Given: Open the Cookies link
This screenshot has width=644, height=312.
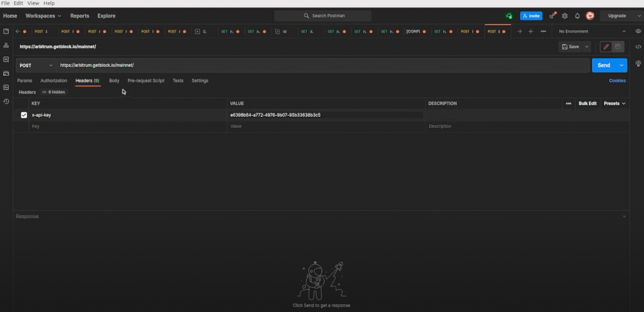Looking at the screenshot, I should (x=617, y=81).
